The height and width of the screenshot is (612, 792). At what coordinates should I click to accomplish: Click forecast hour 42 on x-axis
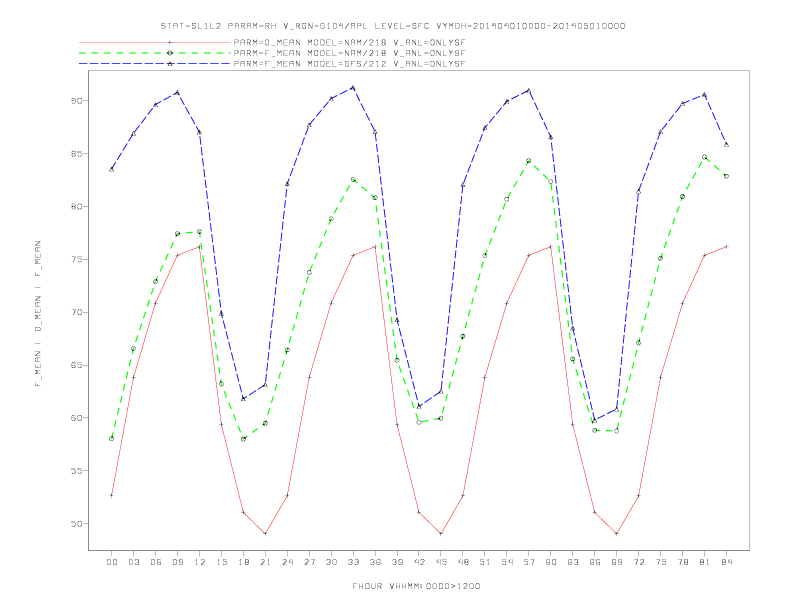tap(419, 562)
